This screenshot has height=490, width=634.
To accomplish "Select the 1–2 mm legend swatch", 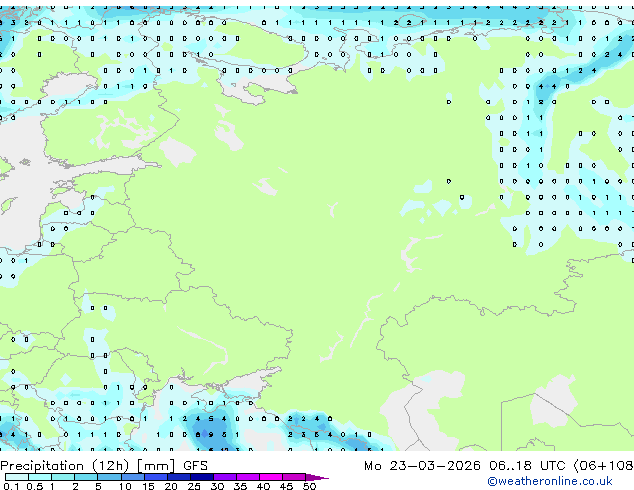I will pyautogui.click(x=63, y=477).
